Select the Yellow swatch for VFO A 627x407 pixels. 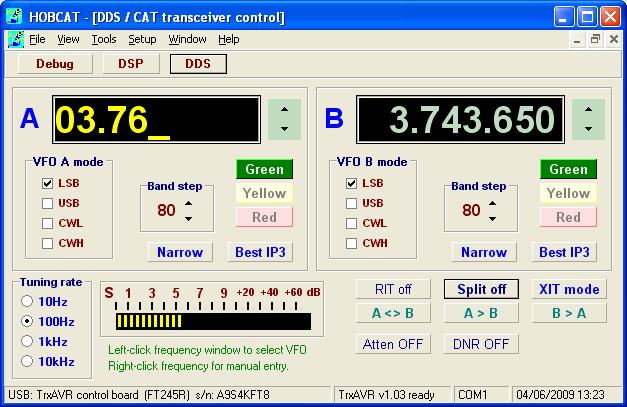pos(264,193)
